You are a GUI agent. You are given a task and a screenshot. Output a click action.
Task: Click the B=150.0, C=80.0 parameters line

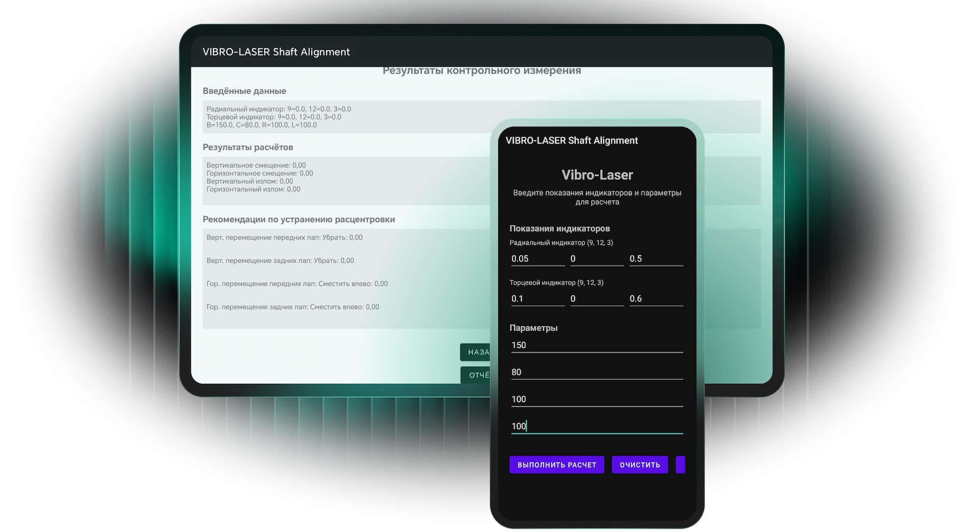point(261,125)
